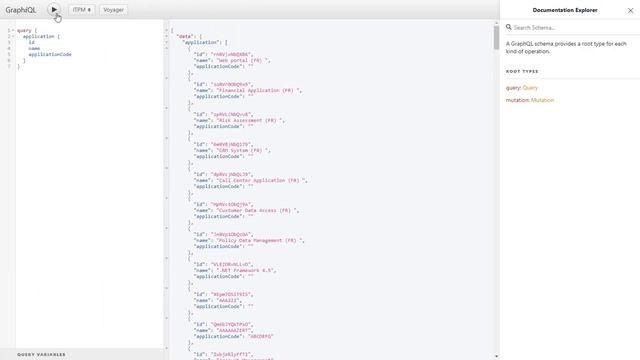Click the "Customer Data Access (FR)" value
The image size is (640, 360).
(x=257, y=210)
